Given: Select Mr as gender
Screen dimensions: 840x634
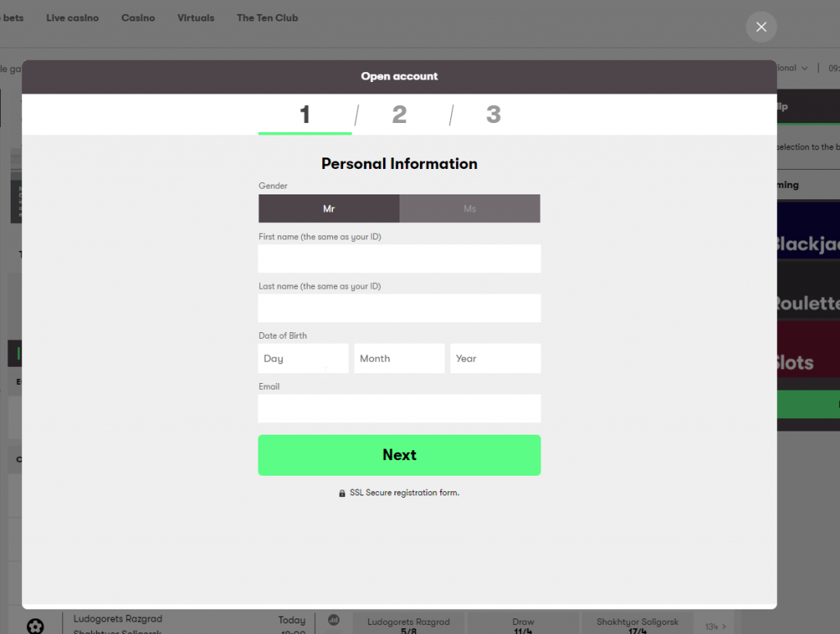Looking at the screenshot, I should [329, 209].
